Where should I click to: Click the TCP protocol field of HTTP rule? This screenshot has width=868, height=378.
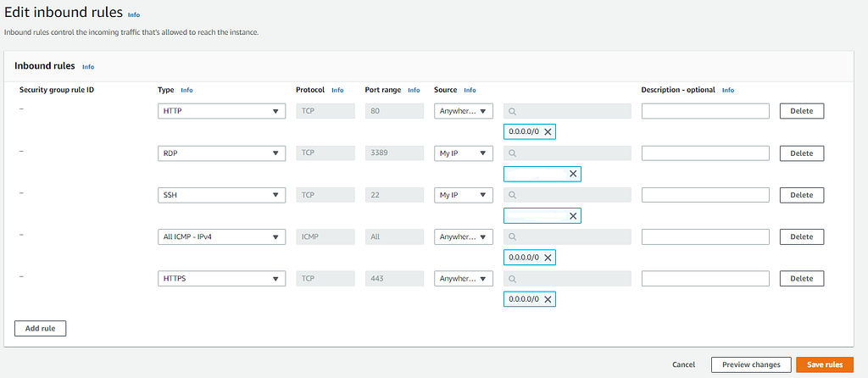(325, 111)
